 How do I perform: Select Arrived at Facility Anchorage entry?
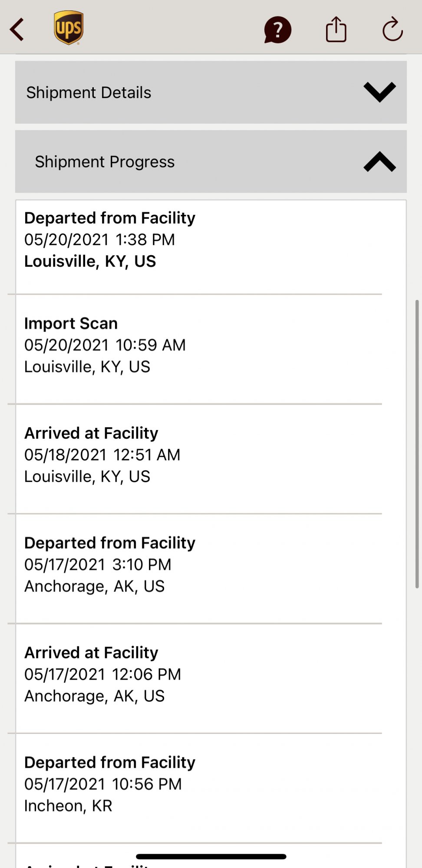[x=199, y=679]
